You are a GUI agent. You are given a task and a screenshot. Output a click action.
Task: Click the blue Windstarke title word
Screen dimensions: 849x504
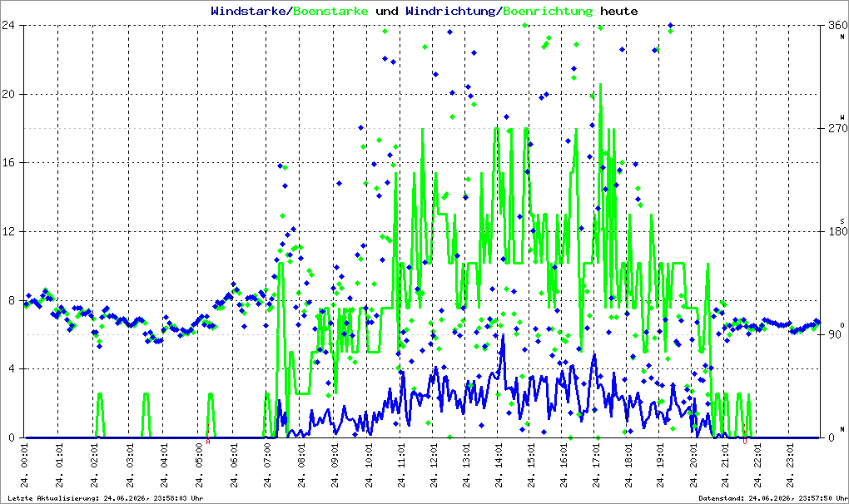(x=249, y=11)
